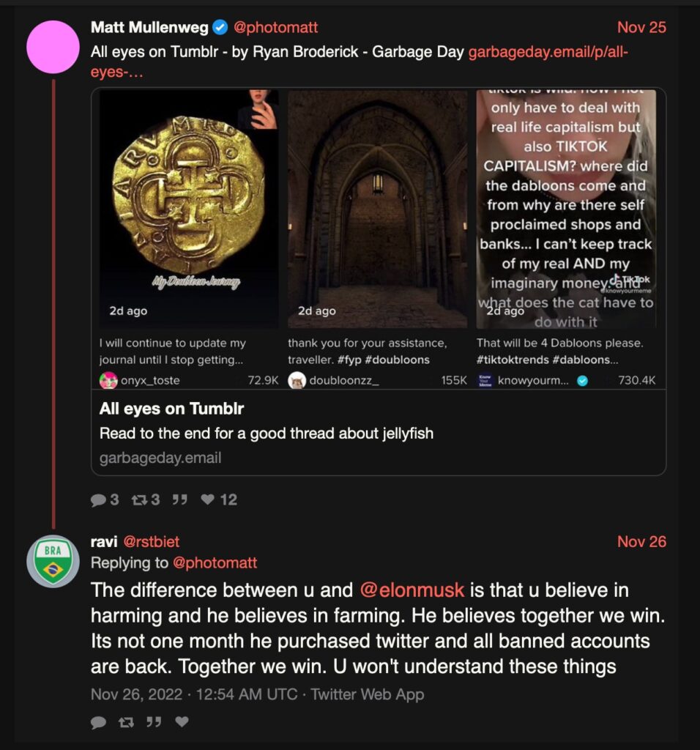Like Matt Mullenweg's tweet
700x750 pixels.
click(x=208, y=500)
